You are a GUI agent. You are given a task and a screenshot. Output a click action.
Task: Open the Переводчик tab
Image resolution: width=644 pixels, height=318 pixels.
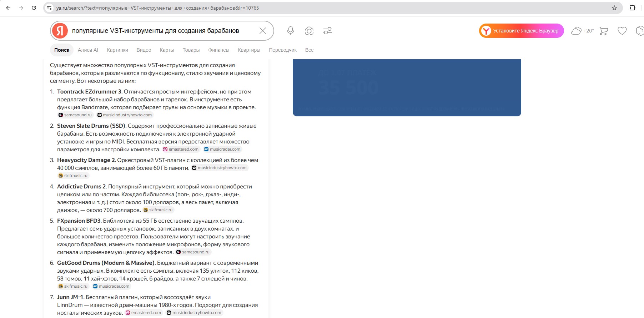click(x=283, y=50)
